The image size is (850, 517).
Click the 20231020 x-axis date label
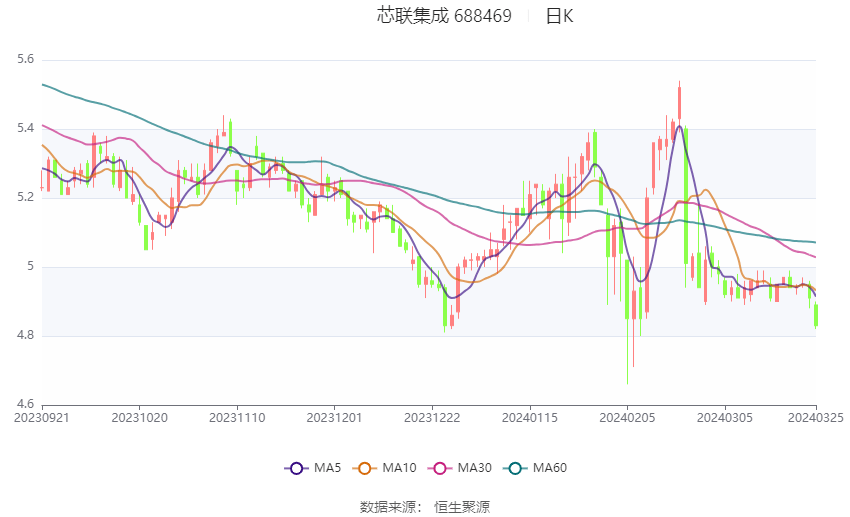[139, 418]
